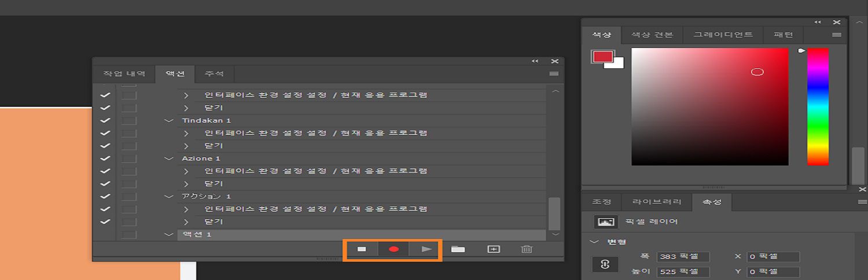Click the rainbow hue slider bar
This screenshot has width=868, height=280.
(818, 106)
